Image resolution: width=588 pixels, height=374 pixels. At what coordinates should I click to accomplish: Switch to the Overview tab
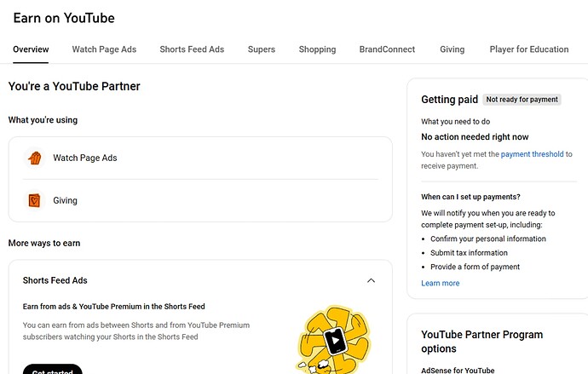(31, 49)
